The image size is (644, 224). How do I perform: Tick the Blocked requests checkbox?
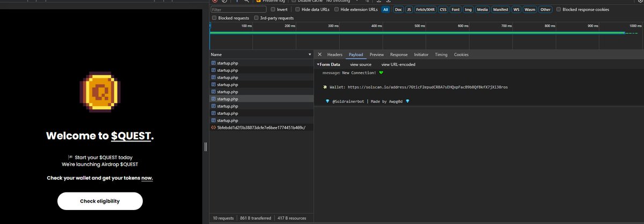click(214, 18)
